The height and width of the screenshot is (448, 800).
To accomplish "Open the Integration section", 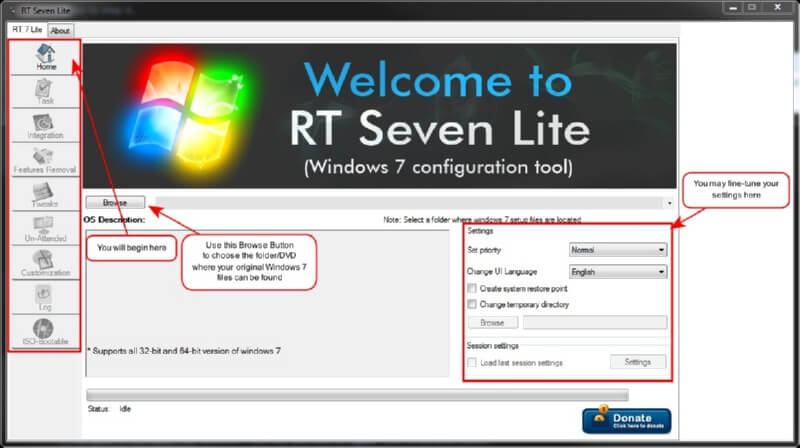I will (45, 126).
